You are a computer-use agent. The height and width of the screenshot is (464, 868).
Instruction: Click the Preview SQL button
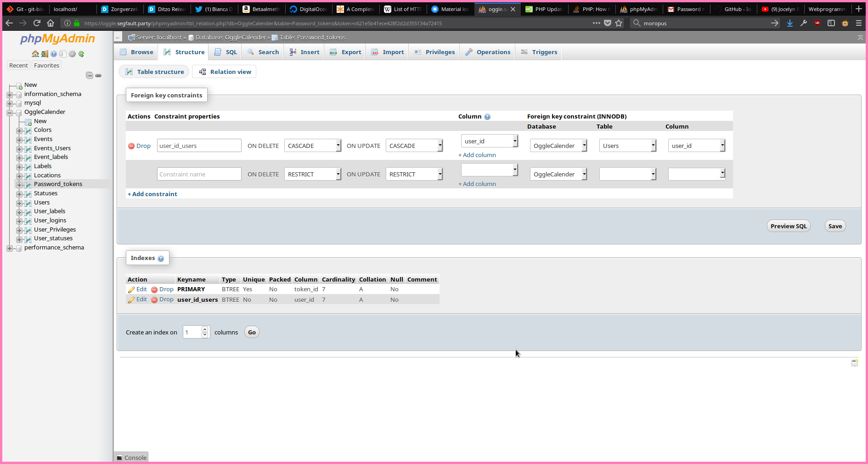click(788, 226)
